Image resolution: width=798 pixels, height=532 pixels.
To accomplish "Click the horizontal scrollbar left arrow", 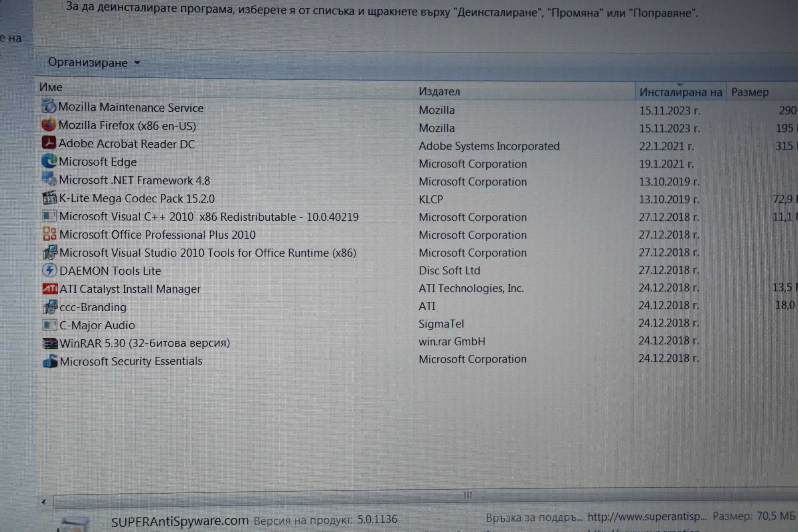I will click(43, 502).
